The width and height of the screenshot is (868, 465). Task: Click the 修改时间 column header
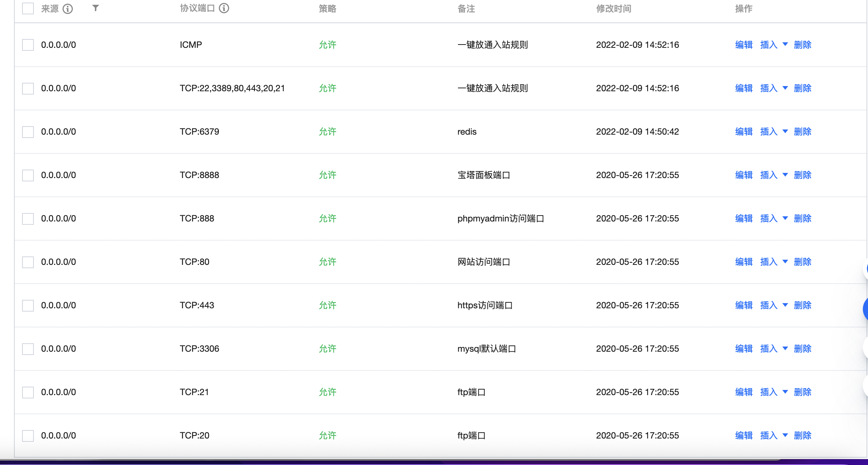(613, 8)
